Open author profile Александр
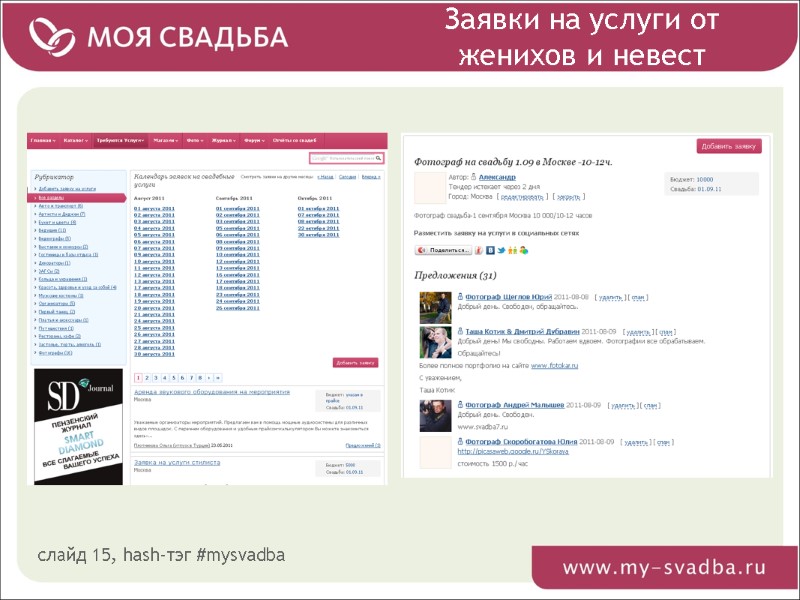Image resolution: width=800 pixels, height=600 pixels. pyautogui.click(x=497, y=177)
